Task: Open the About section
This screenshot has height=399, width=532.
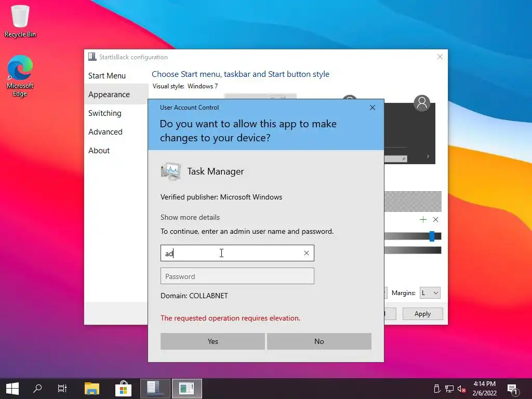Action: 99,150
